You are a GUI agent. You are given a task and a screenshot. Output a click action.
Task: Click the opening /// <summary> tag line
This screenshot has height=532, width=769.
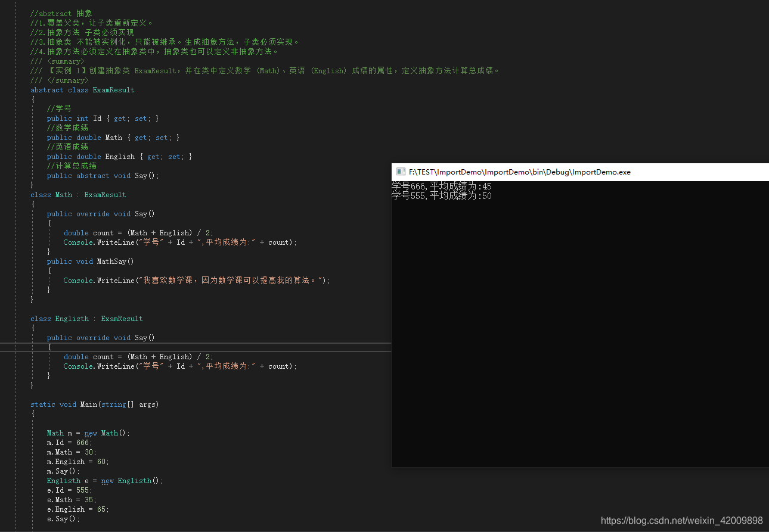[57, 61]
